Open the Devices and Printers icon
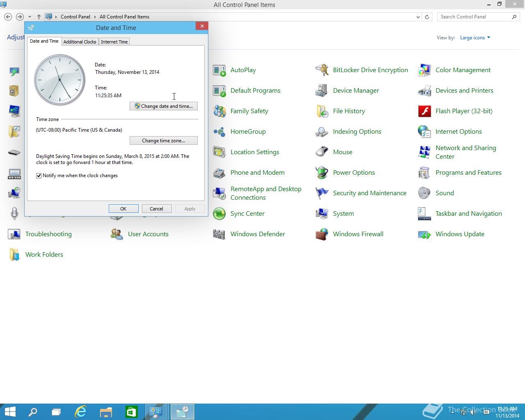 coord(425,91)
